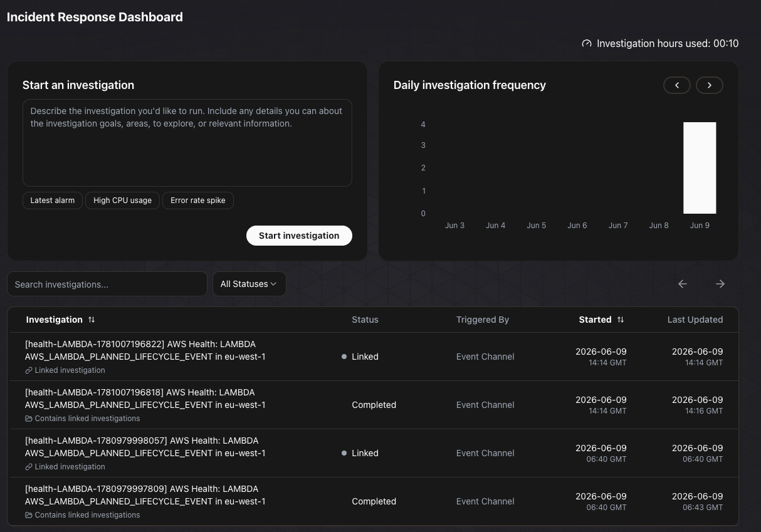Click the Start an investigation heading
Image resolution: width=761 pixels, height=532 pixels.
78,85
